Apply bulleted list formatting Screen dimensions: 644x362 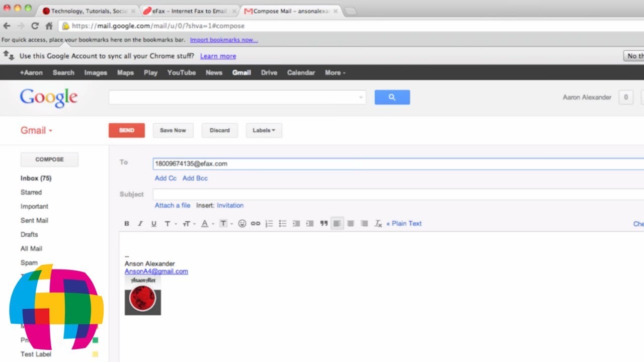tap(283, 224)
